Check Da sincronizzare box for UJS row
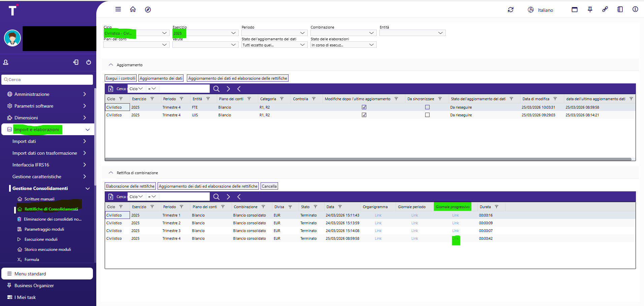This screenshot has width=644, height=306. (427, 115)
